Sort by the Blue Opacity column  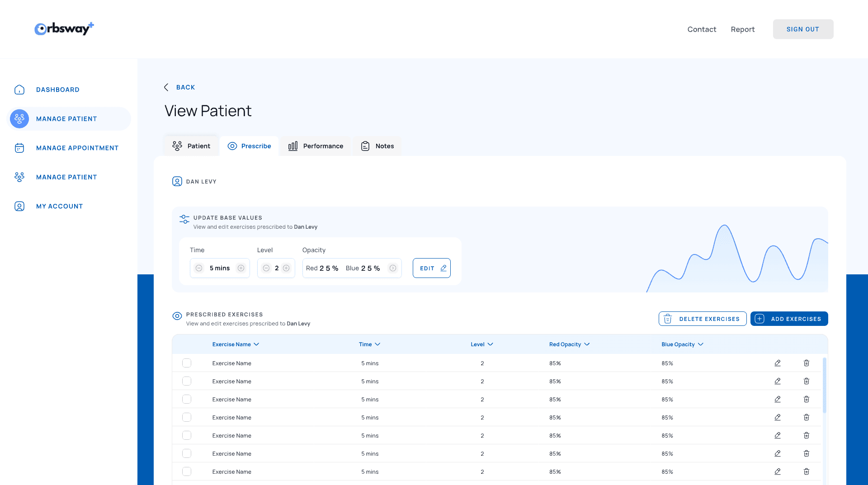click(x=682, y=344)
